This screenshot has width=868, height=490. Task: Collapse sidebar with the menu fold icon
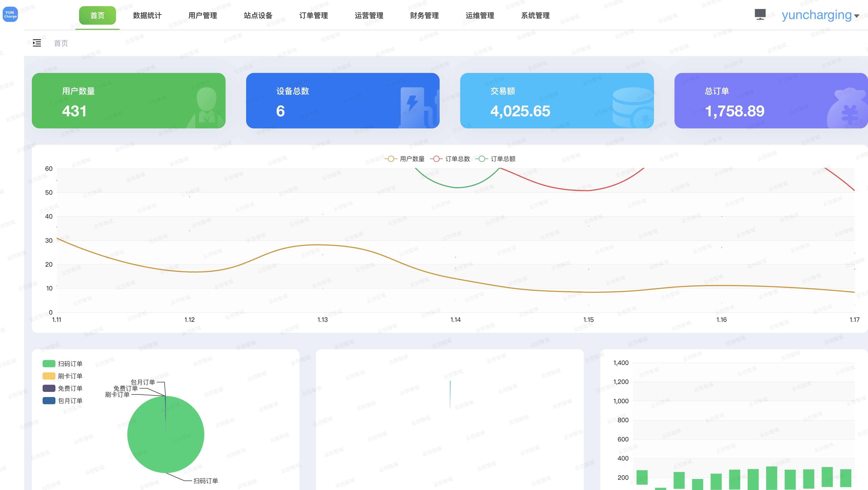click(37, 43)
